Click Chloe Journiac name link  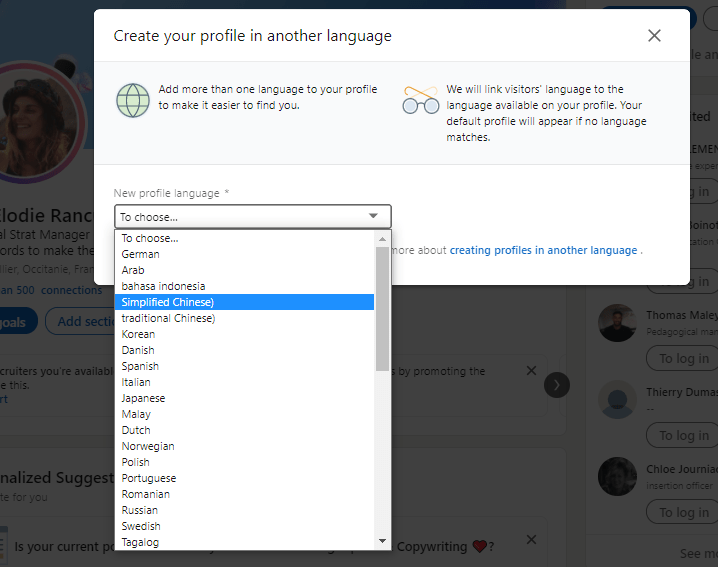tap(681, 469)
